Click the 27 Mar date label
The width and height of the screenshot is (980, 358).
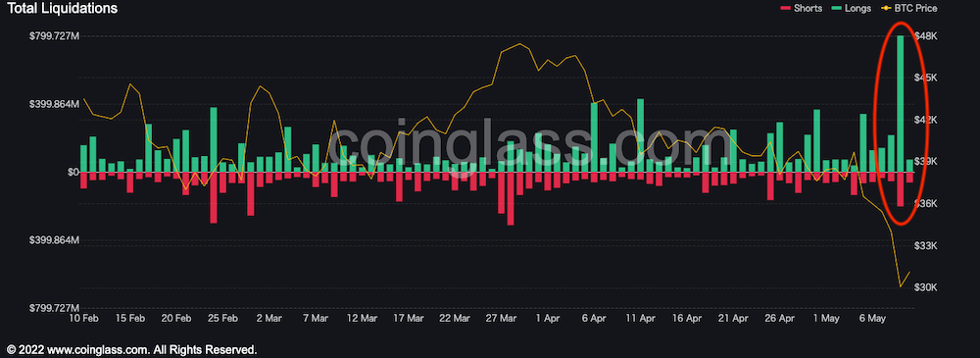(500, 319)
